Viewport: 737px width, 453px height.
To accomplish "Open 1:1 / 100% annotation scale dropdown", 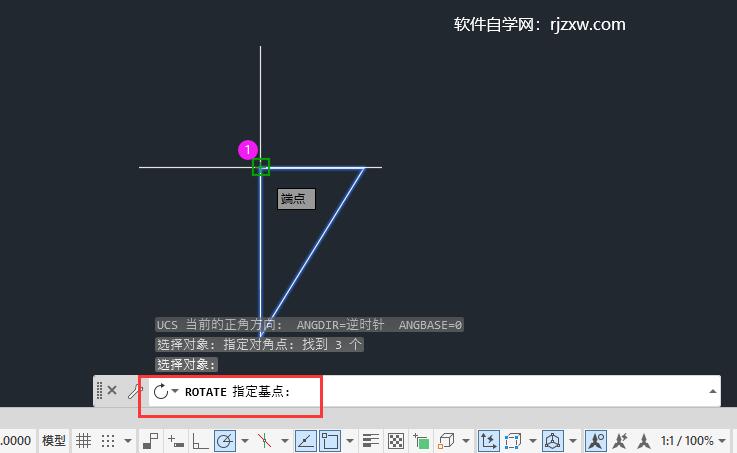I will [693, 441].
